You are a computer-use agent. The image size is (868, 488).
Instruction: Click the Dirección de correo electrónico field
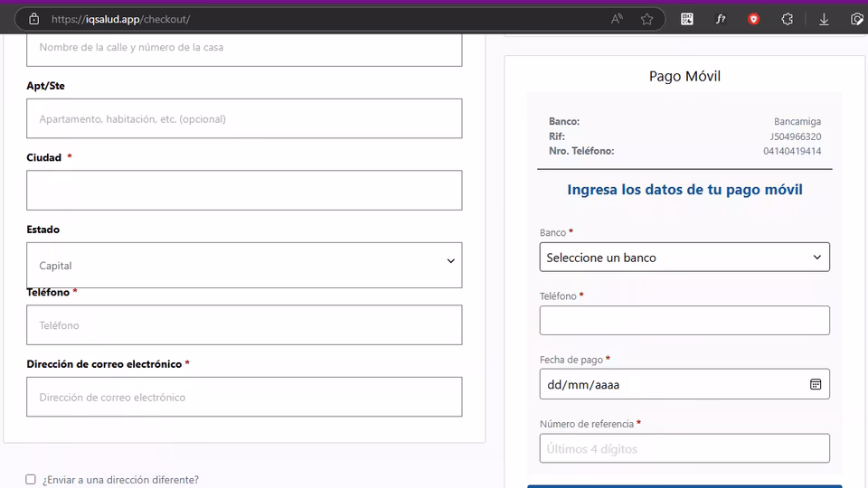pos(244,397)
